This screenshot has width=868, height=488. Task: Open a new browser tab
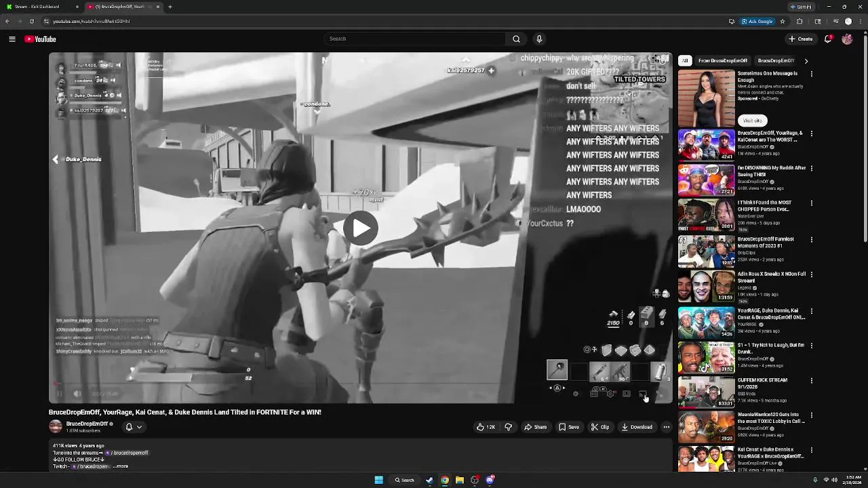[170, 7]
